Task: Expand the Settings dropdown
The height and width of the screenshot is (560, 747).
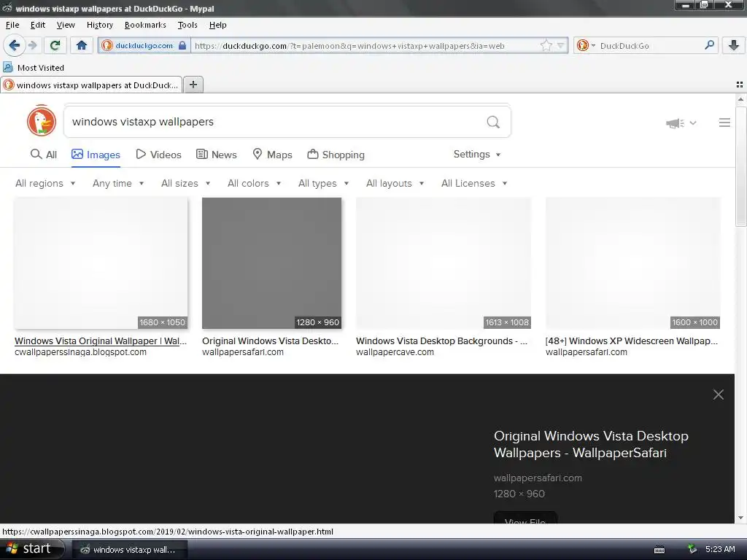Action: tap(477, 155)
